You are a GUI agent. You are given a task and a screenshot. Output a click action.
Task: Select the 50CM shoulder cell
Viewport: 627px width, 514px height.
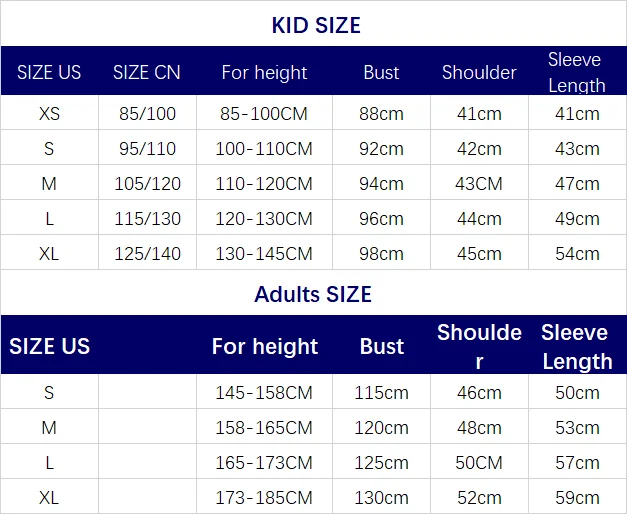pos(479,463)
